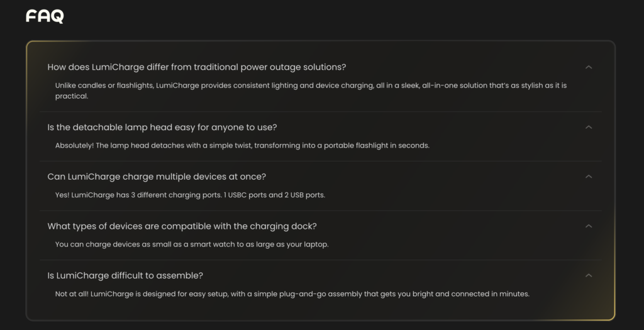Click the answer about 3 different charging ports
Viewport: 644px width, 330px height.
[190, 195]
